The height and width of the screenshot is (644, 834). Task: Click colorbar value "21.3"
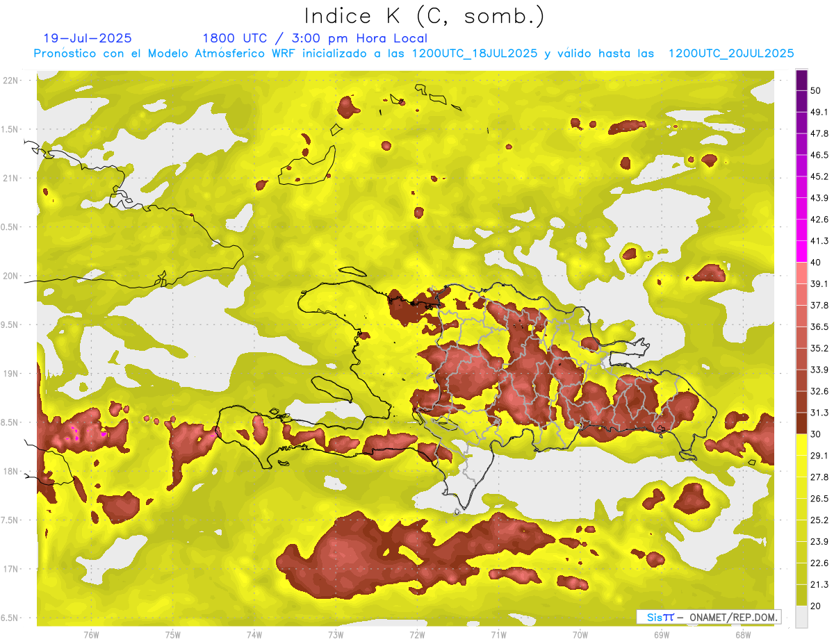pyautogui.click(x=819, y=585)
